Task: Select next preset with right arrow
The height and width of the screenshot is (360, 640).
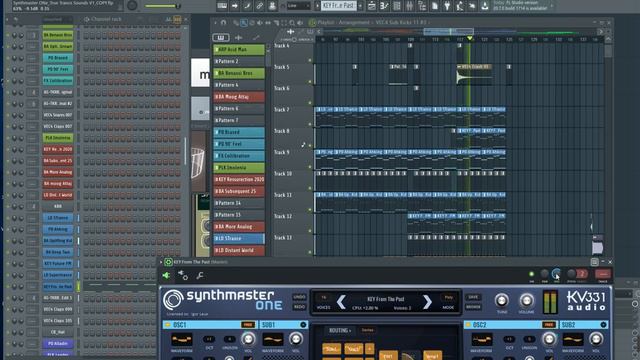Action: [x=427, y=302]
